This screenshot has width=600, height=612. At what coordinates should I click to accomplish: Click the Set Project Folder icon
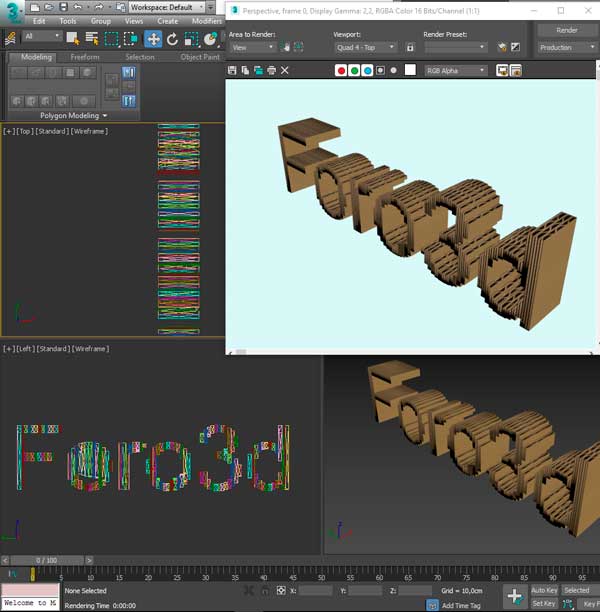pos(121,7)
